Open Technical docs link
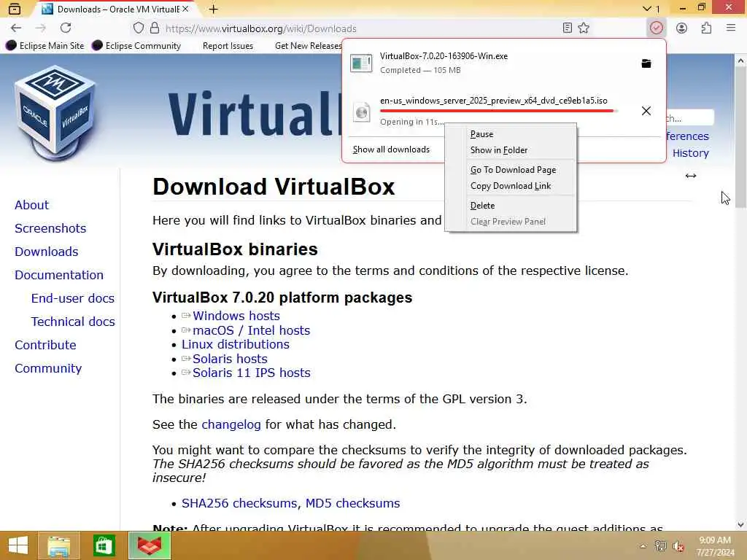 (73, 322)
